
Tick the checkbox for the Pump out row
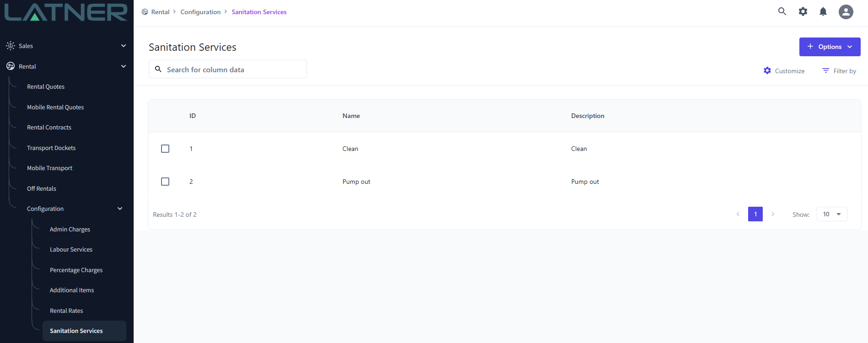[165, 182]
